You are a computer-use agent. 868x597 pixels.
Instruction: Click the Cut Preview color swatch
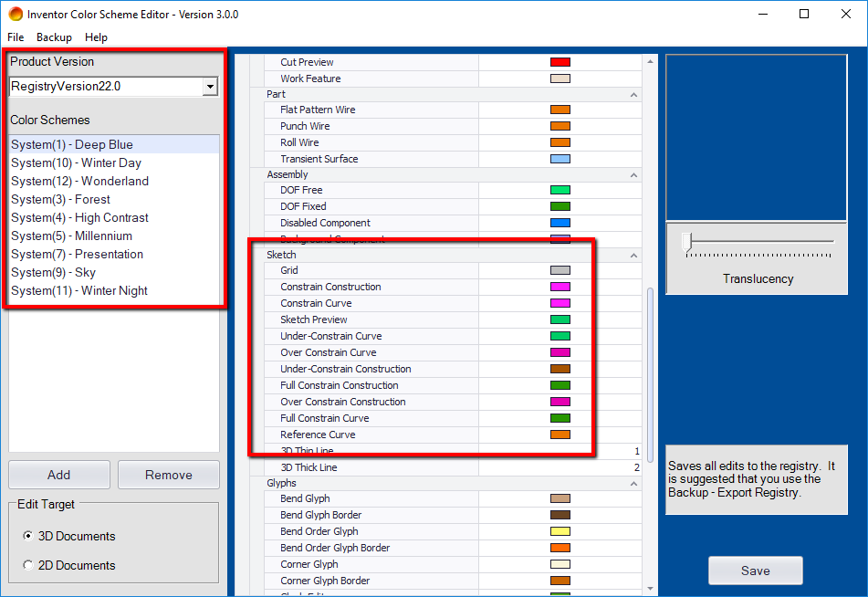tap(560, 62)
